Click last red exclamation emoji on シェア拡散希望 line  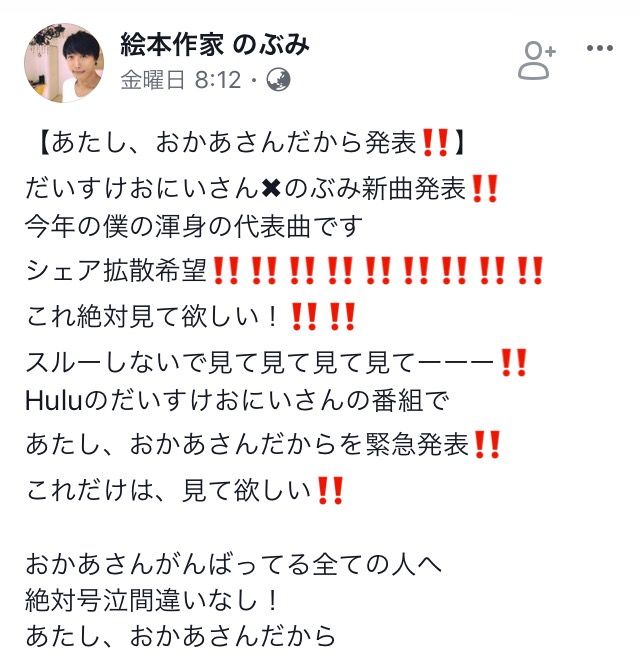pos(530,271)
